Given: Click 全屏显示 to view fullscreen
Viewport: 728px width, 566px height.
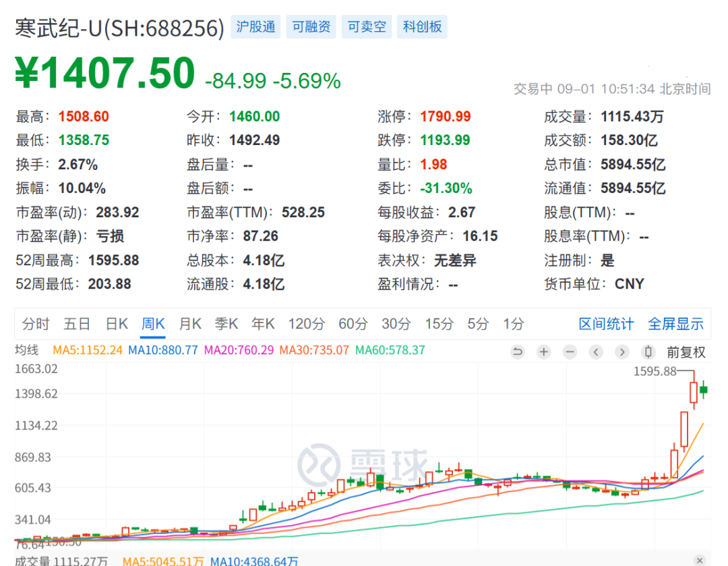Looking at the screenshot, I should [675, 324].
